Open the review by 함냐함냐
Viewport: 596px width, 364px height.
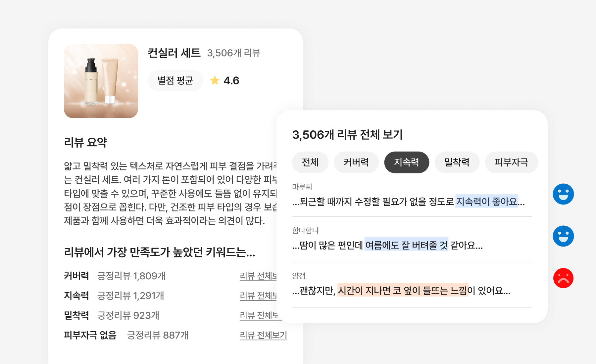(387, 245)
